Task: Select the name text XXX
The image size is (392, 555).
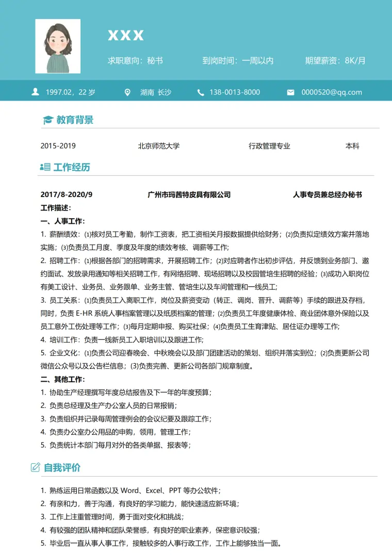Action: (x=126, y=36)
